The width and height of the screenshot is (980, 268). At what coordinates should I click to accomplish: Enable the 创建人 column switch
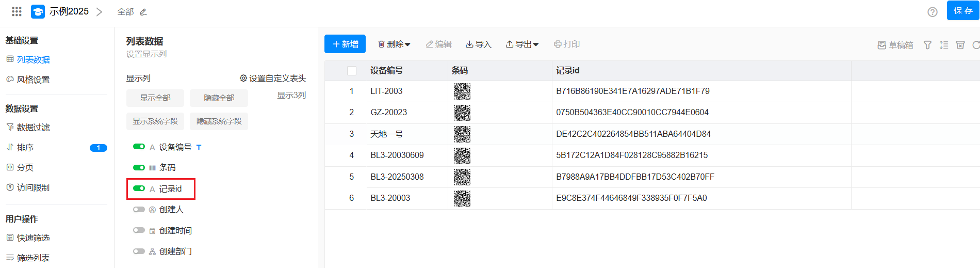coord(139,210)
